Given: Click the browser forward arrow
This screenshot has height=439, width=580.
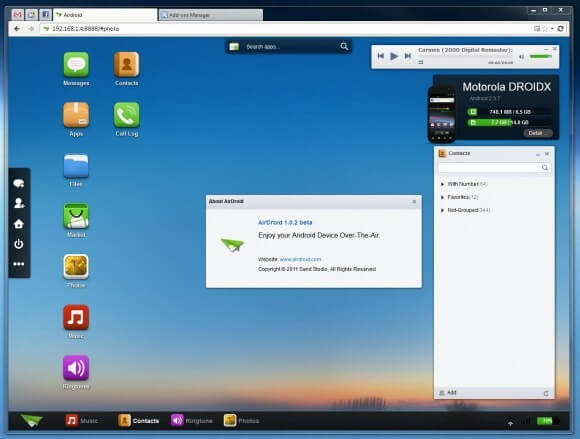Looking at the screenshot, I should [x=31, y=28].
